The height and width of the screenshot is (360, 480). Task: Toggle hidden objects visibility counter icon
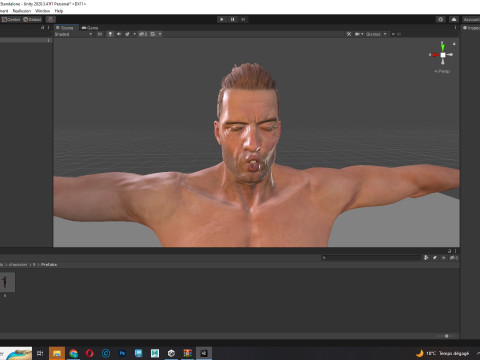point(143,34)
